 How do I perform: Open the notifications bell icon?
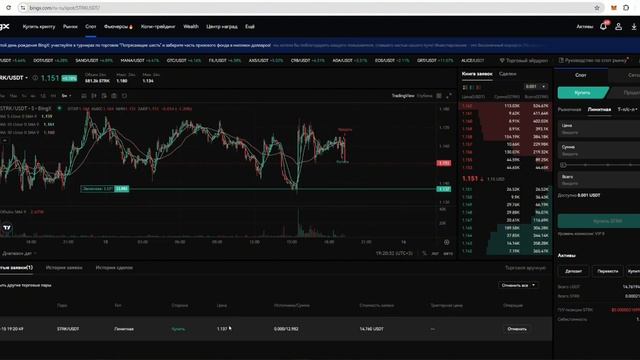tap(603, 27)
